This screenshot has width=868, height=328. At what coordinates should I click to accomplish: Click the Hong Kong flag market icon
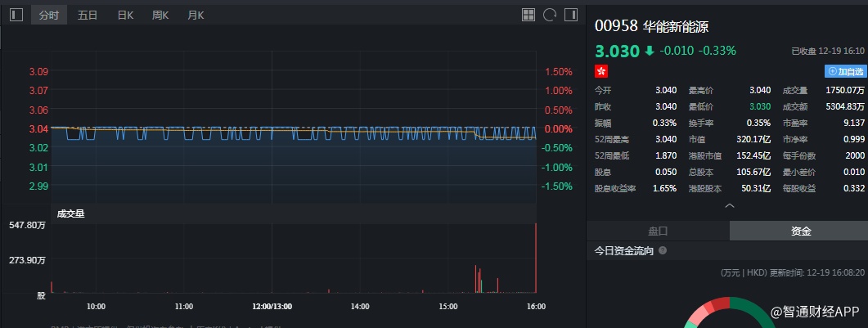tap(601, 72)
